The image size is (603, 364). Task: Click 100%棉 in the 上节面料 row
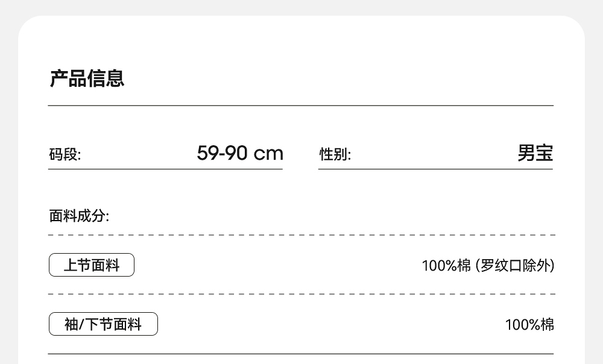pos(446,265)
